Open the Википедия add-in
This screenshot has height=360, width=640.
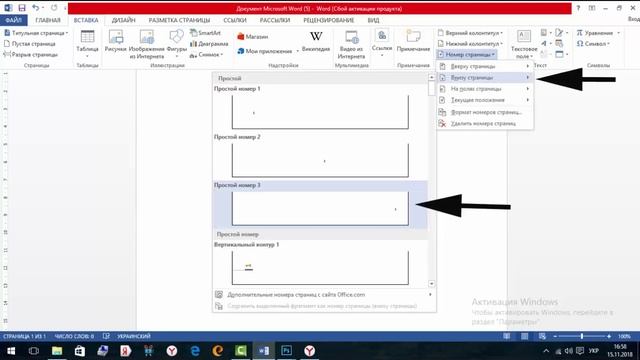(x=316, y=42)
